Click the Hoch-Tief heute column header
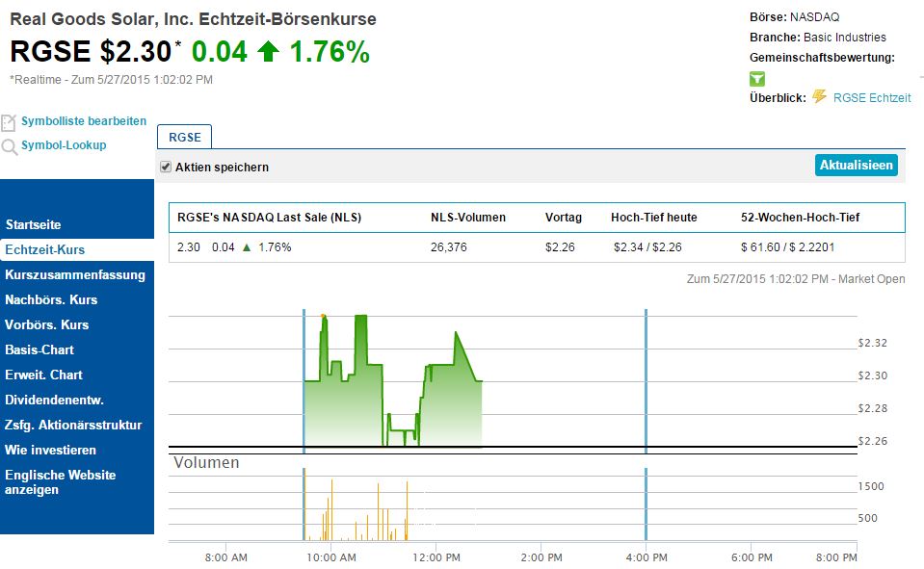This screenshot has height=569, width=924. click(x=653, y=218)
